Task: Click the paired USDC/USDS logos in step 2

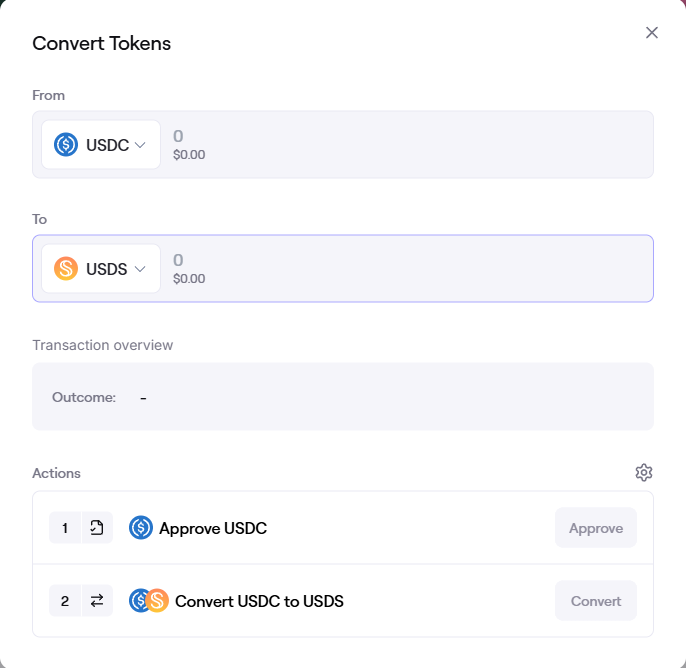Action: point(149,601)
